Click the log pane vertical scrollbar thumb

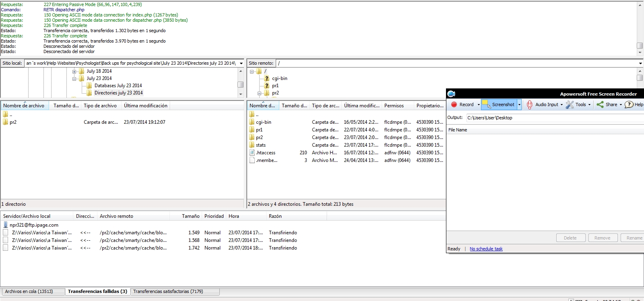[x=640, y=45]
